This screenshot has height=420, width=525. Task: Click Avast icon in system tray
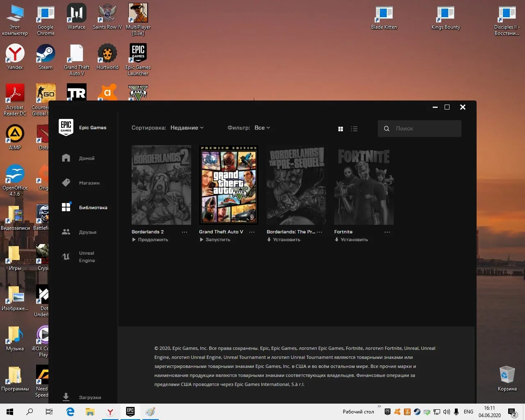pos(397,412)
